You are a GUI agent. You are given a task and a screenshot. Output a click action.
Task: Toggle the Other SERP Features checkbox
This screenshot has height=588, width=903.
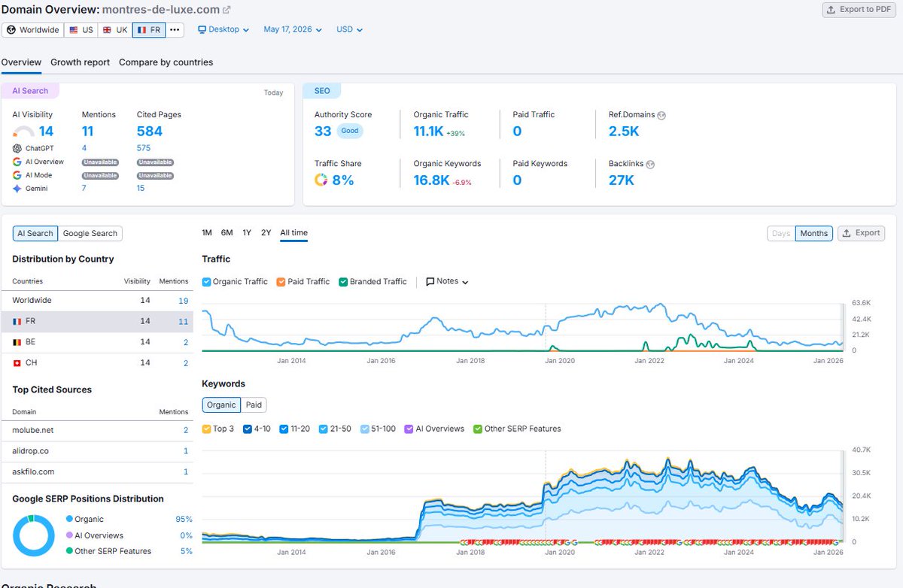click(x=477, y=429)
